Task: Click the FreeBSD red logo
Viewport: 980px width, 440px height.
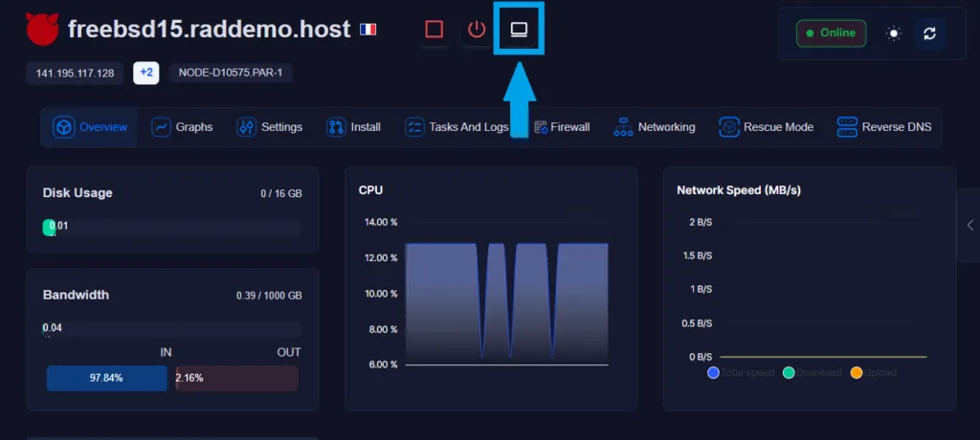Action: click(42, 29)
